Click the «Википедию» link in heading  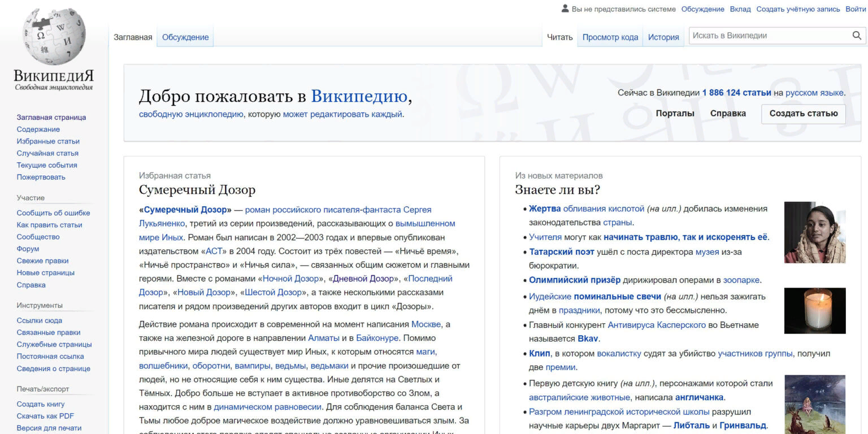[359, 96]
